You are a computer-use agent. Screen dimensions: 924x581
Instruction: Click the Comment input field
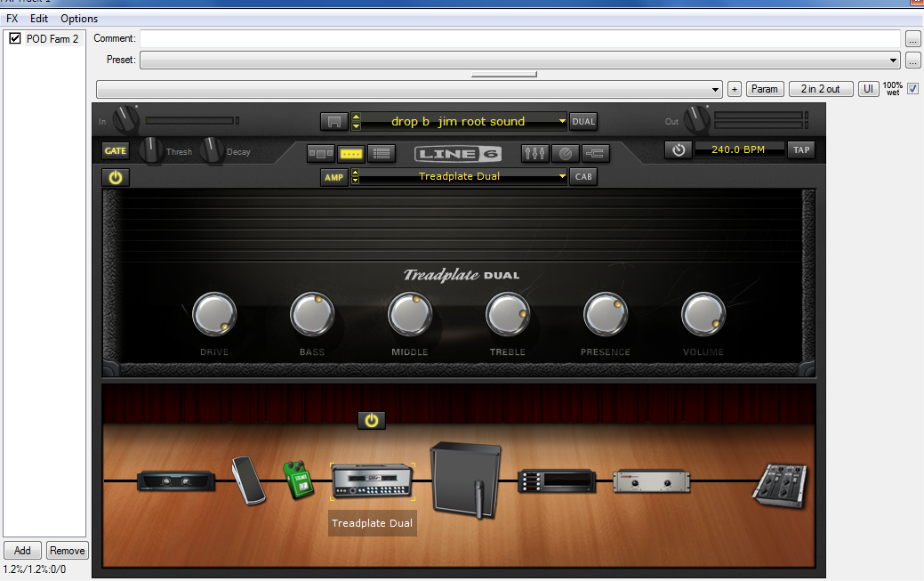coord(519,39)
